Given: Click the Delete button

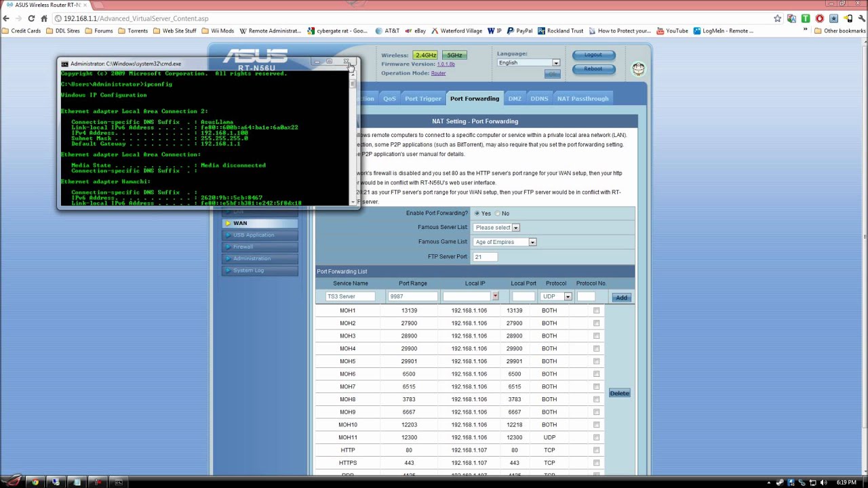Looking at the screenshot, I should [x=619, y=393].
